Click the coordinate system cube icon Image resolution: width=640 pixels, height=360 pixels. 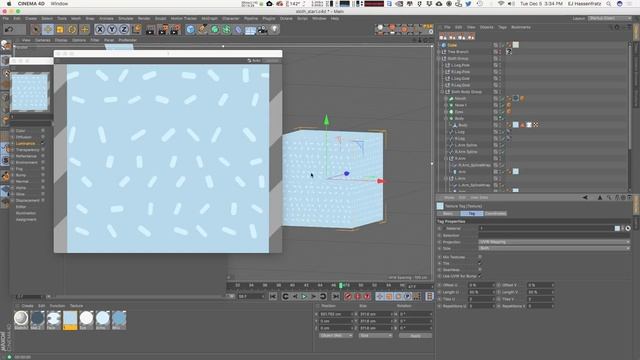(x=136, y=29)
